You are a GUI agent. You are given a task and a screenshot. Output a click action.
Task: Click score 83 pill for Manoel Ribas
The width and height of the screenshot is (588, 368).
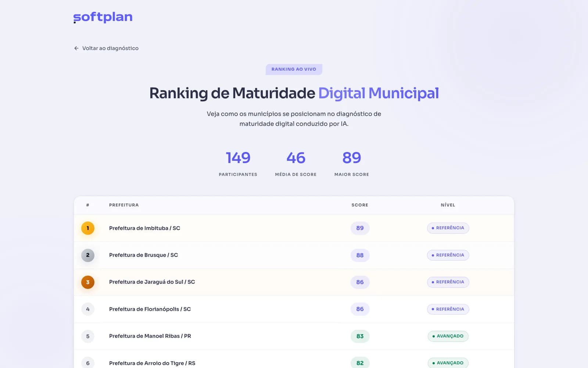point(360,336)
